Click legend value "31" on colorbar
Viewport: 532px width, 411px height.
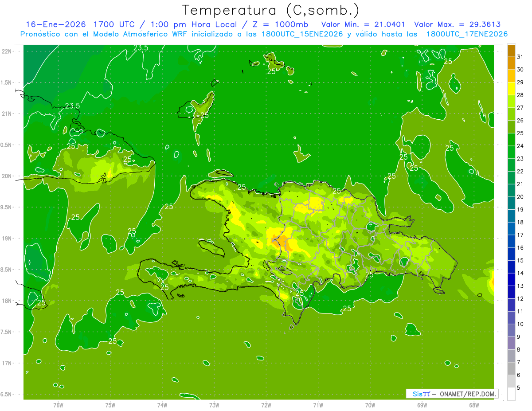point(520,57)
